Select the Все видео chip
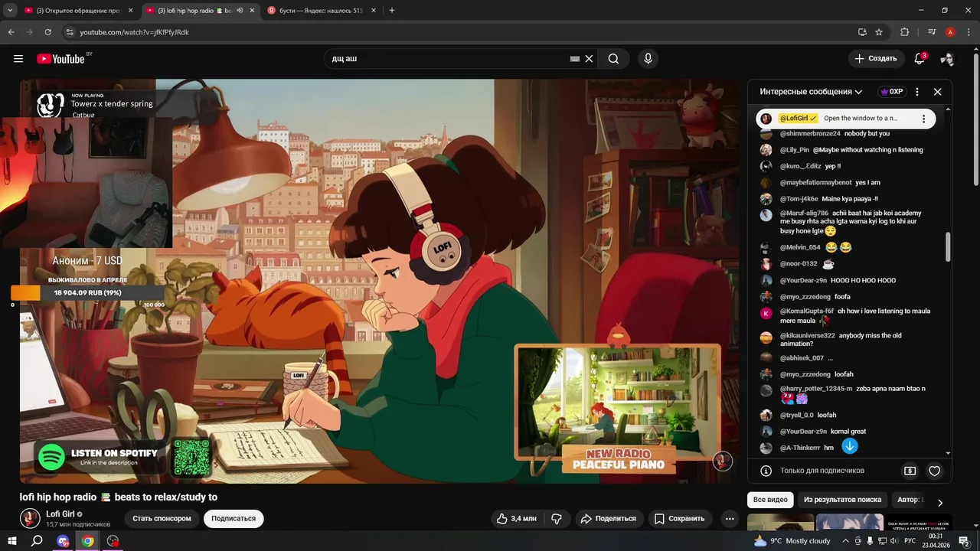 coord(770,500)
